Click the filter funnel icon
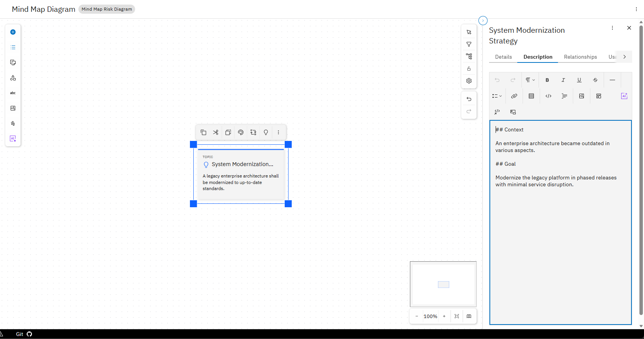The height and width of the screenshot is (339, 644). pyautogui.click(x=469, y=44)
